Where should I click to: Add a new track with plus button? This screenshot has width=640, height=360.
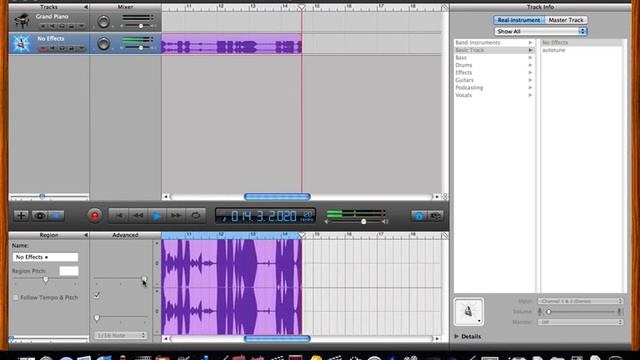(x=21, y=216)
